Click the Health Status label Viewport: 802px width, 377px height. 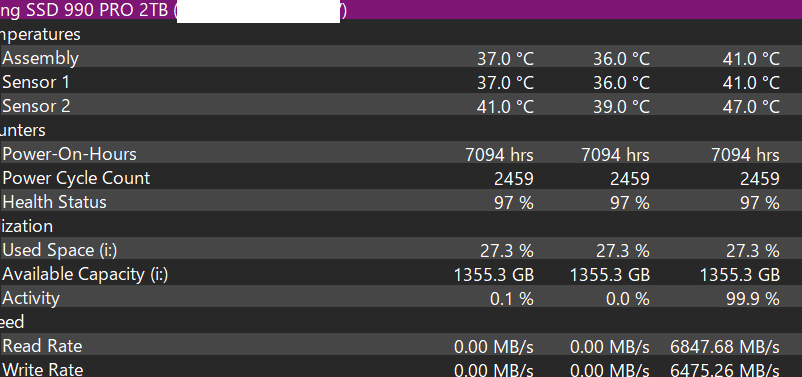coord(54,202)
